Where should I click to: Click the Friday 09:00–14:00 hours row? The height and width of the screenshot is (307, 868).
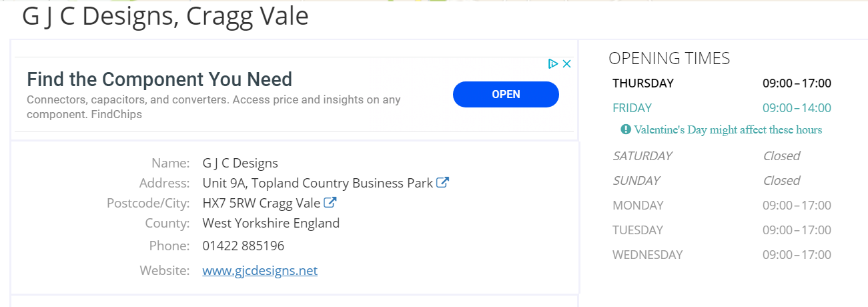tap(722, 108)
